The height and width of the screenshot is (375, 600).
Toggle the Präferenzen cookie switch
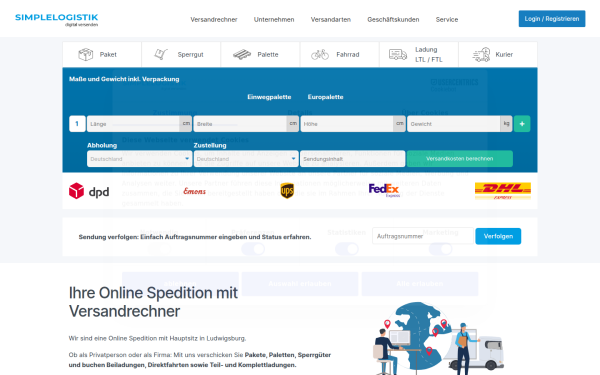(x=253, y=249)
